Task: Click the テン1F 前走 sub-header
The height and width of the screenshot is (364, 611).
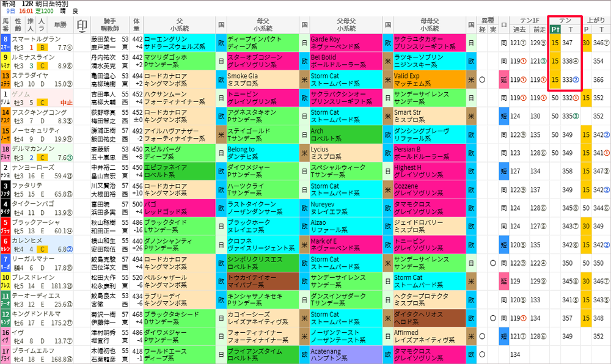Action: [x=540, y=29]
